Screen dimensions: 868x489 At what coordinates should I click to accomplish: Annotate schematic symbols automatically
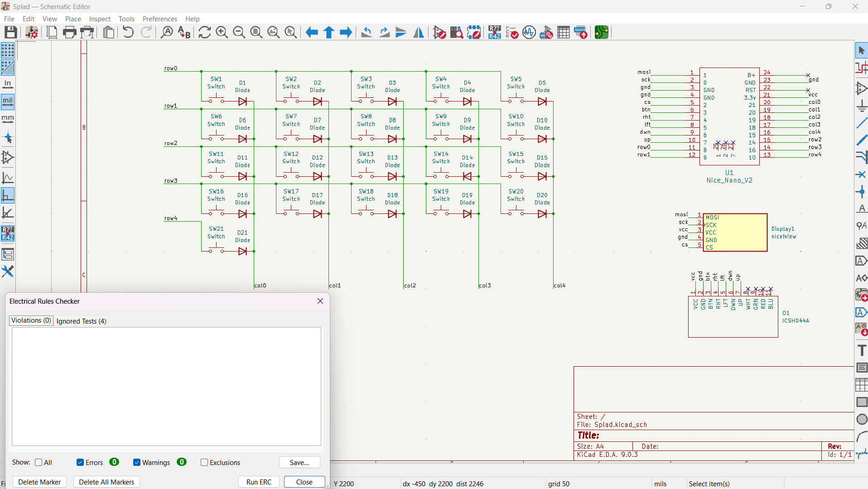point(494,32)
